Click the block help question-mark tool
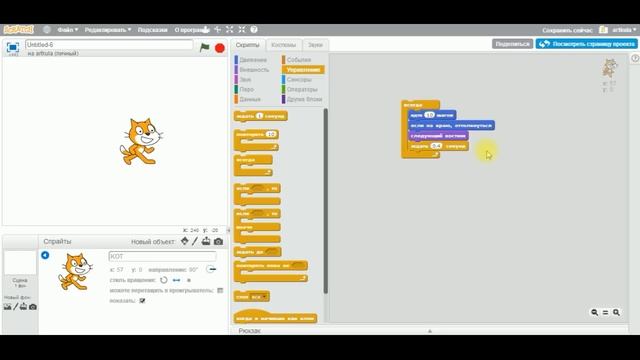The width and height of the screenshot is (640, 360). [x=254, y=29]
